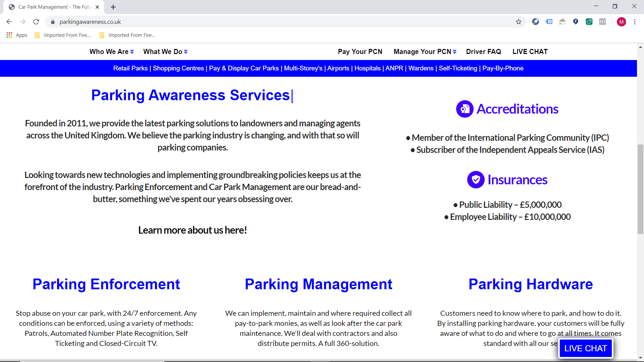Click the We can implement, maintain paragraph
This screenshot has height=362, width=644.
click(318, 328)
